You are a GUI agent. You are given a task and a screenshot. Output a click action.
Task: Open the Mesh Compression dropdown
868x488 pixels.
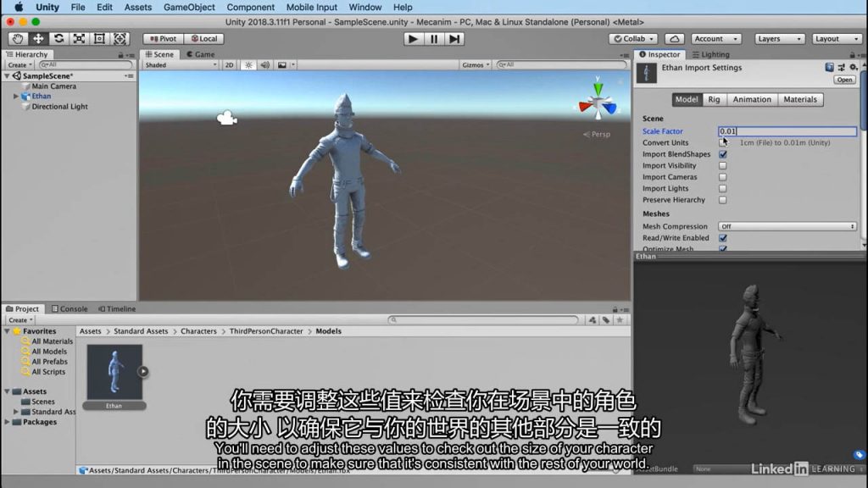787,226
